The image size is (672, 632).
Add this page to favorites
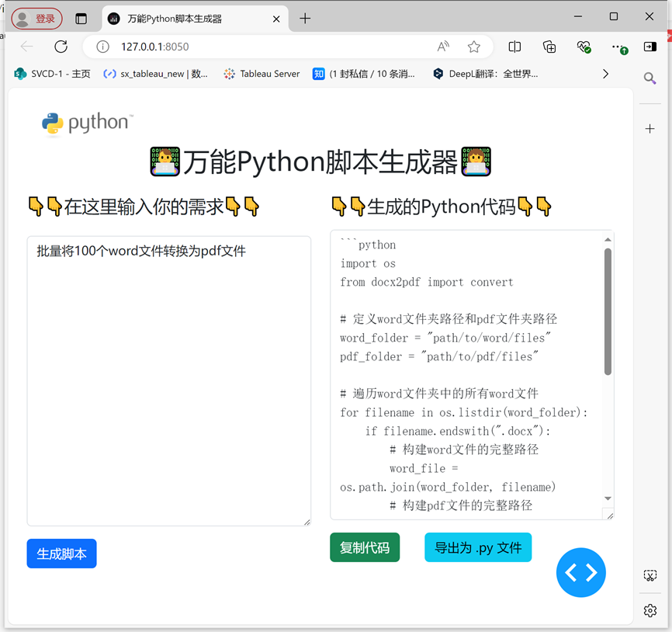[473, 47]
